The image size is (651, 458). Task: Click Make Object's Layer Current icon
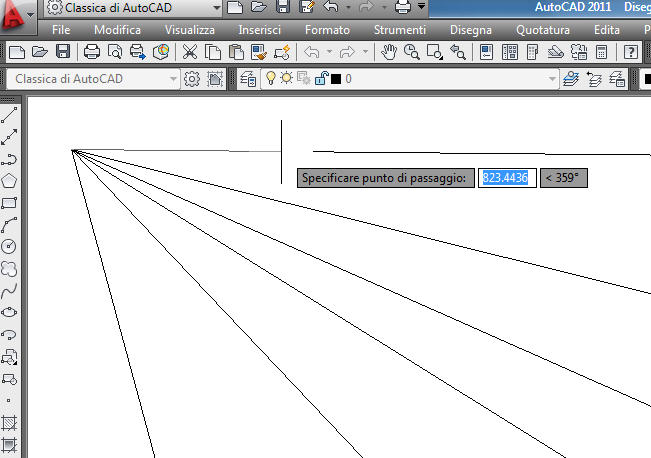pyautogui.click(x=571, y=79)
